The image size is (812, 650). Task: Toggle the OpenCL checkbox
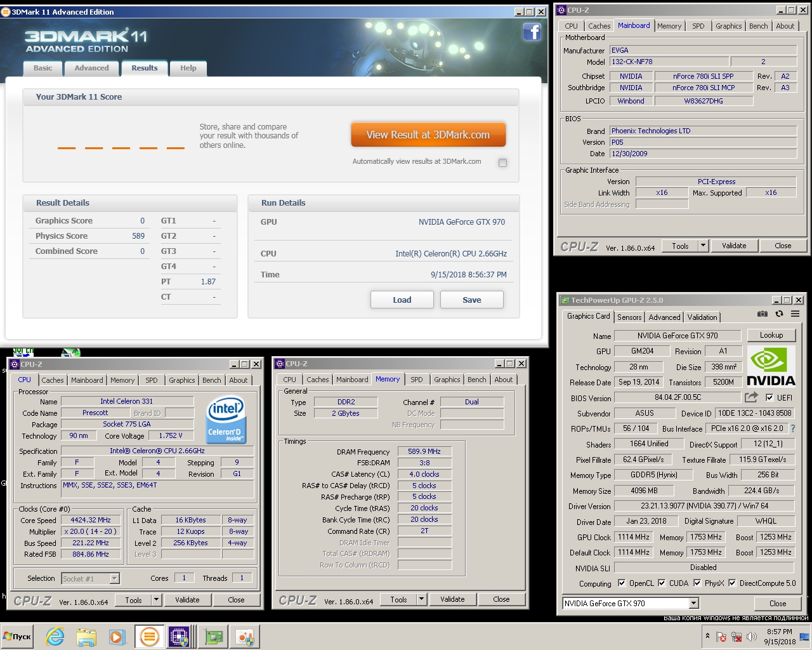(622, 583)
